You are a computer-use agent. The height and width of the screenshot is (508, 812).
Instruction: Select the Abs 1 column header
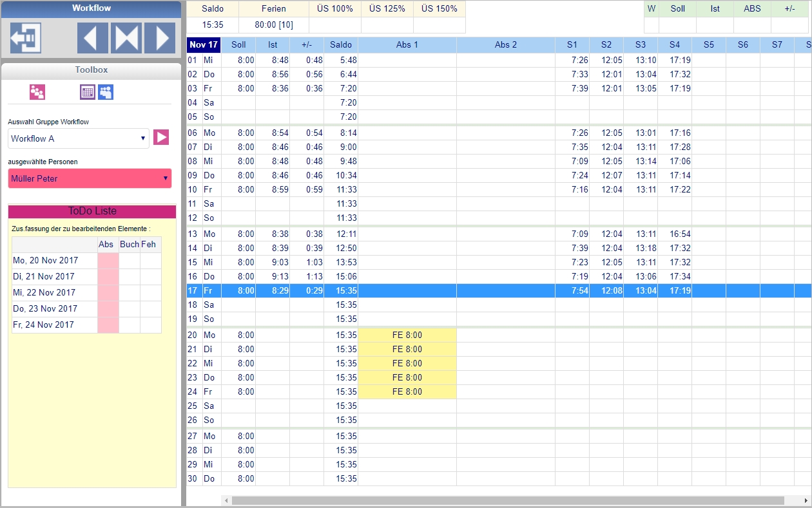pos(407,45)
